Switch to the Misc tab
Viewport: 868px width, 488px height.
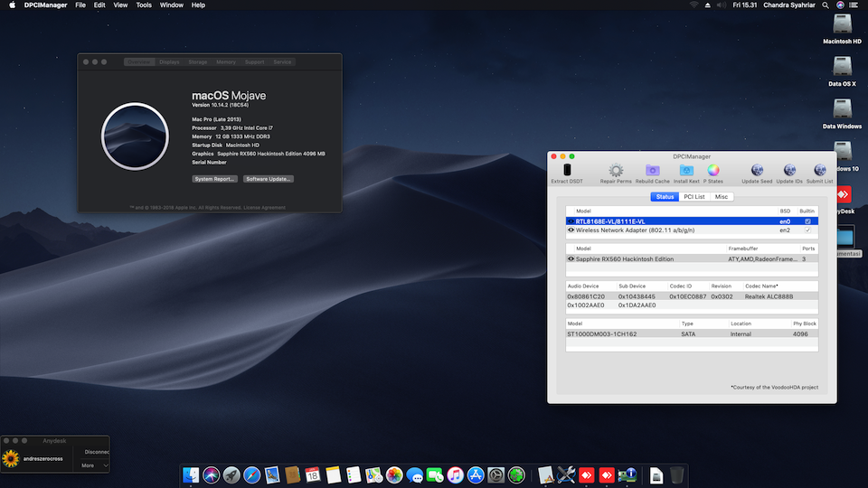click(722, 196)
